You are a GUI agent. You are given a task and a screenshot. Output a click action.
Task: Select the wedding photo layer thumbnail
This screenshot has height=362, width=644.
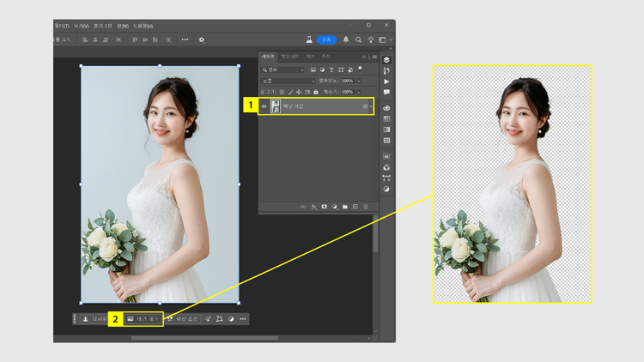click(x=276, y=106)
